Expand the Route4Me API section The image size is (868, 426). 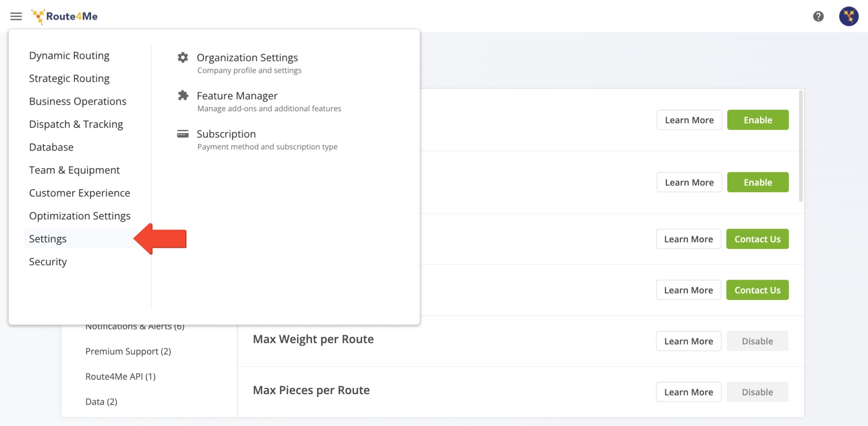(x=120, y=376)
